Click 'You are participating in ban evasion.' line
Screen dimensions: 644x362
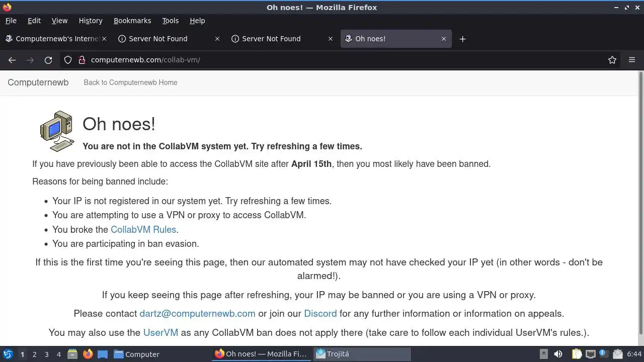(x=126, y=244)
